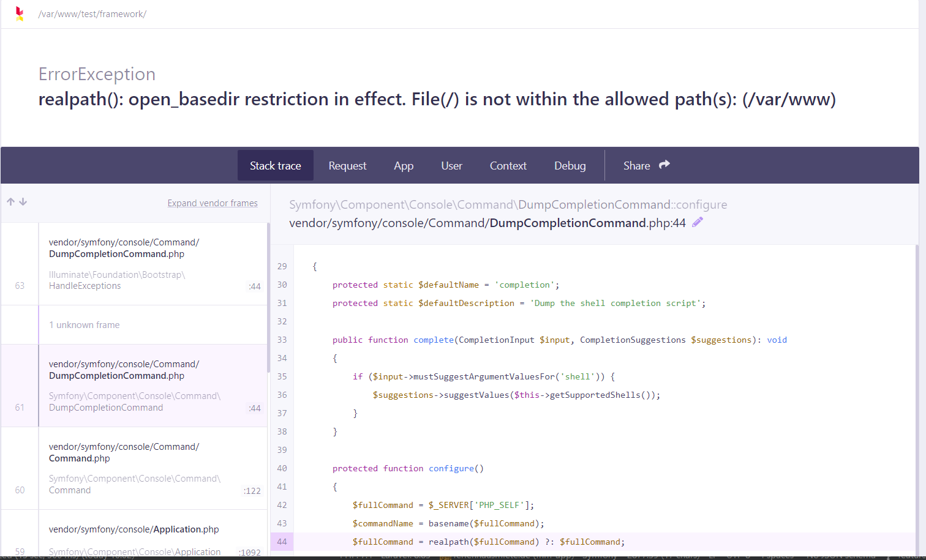Image resolution: width=926 pixels, height=560 pixels.
Task: Show the User tab
Action: [x=451, y=165]
